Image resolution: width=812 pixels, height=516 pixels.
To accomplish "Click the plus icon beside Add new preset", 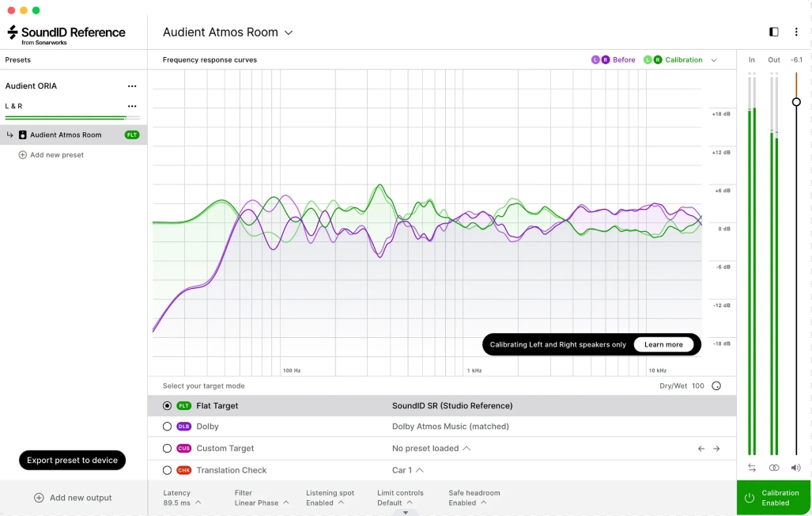I will [22, 155].
